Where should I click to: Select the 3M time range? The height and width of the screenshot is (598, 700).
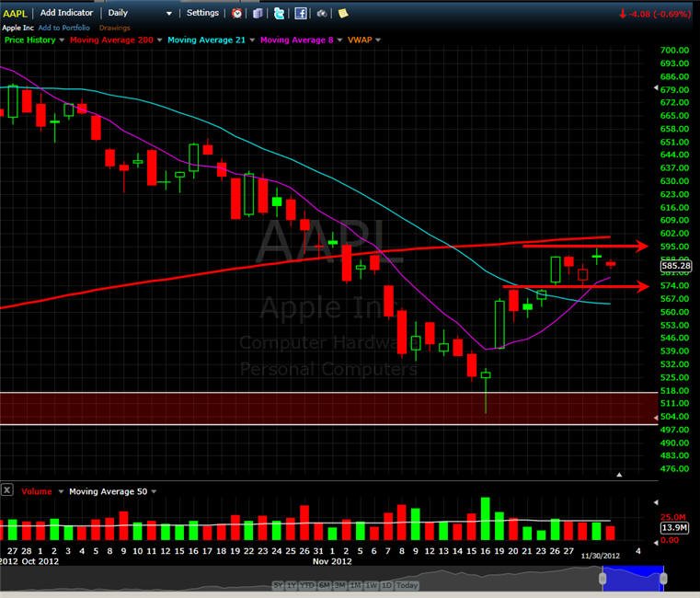tap(339, 585)
